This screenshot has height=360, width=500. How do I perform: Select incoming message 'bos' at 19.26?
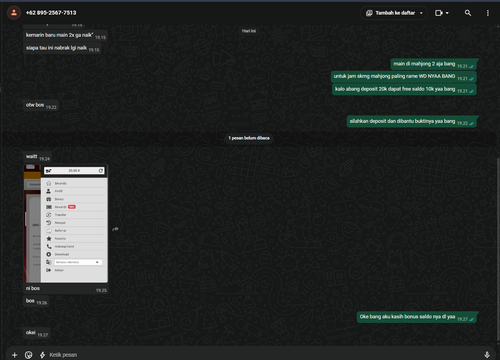click(x=36, y=301)
